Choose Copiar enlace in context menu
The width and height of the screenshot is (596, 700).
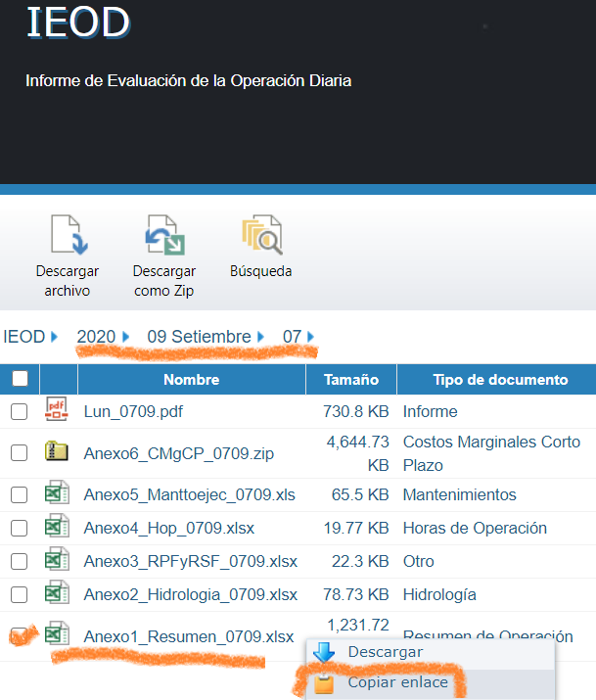[x=397, y=682]
